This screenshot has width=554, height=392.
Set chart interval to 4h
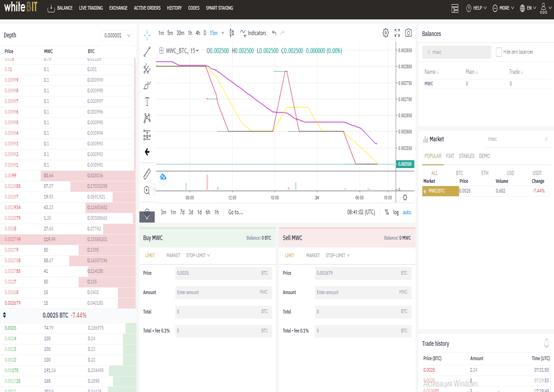pyautogui.click(x=198, y=33)
